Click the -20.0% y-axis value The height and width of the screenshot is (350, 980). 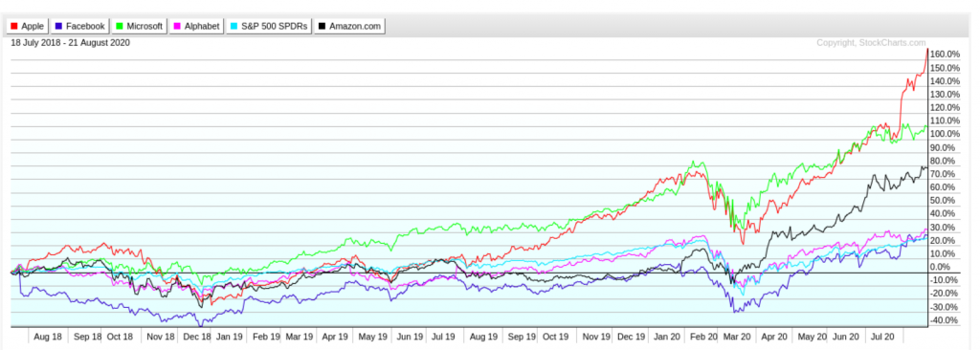coord(945,294)
